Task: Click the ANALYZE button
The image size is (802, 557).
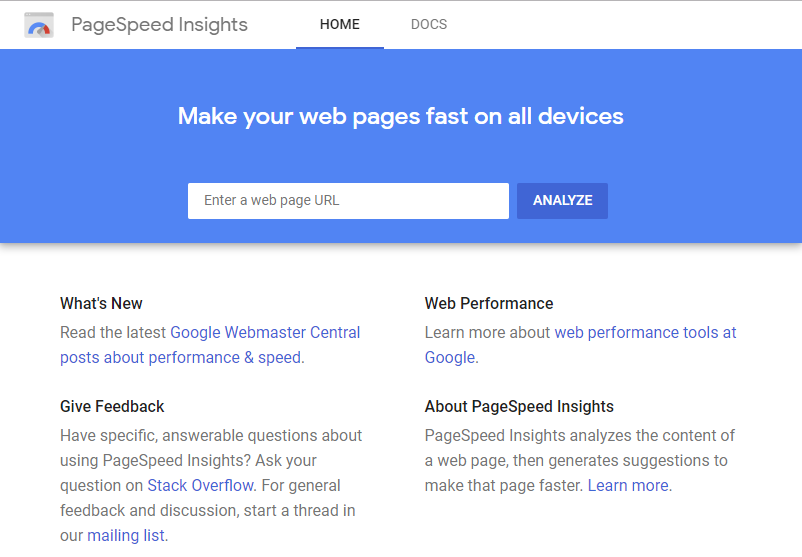Action: (562, 200)
